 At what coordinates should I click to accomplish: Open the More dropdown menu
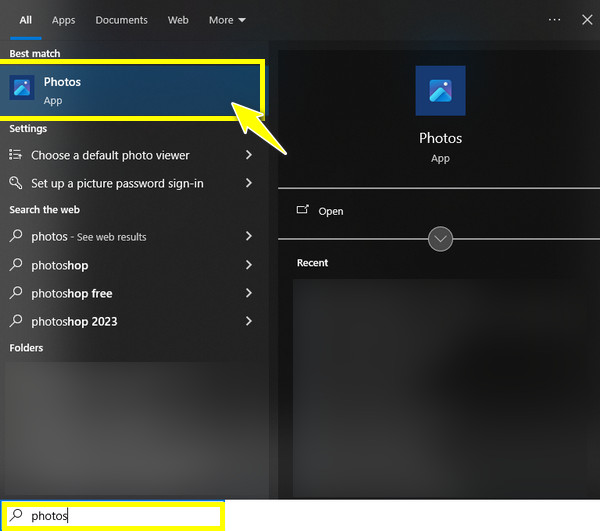click(x=227, y=20)
